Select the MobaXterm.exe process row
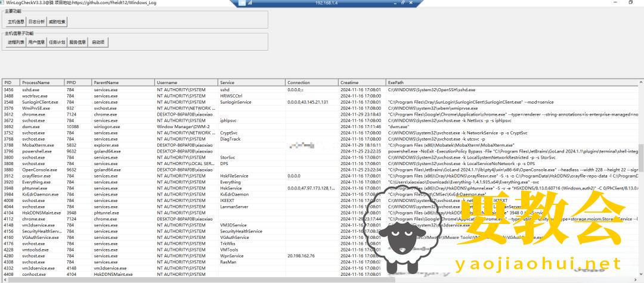This screenshot has height=283, width=644. tap(36, 145)
